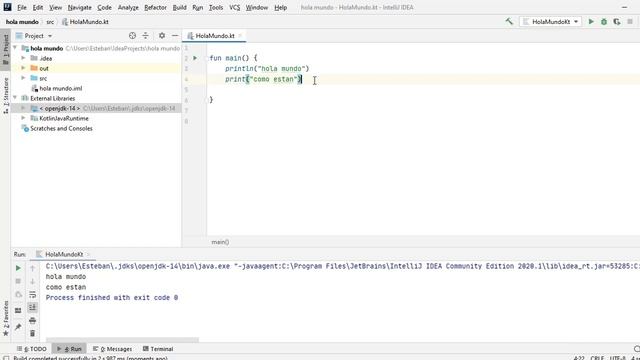Screen dimensions: 640x360
Task: Click the hola mundo breadcrumb in the navigation bar
Action: 22,22
